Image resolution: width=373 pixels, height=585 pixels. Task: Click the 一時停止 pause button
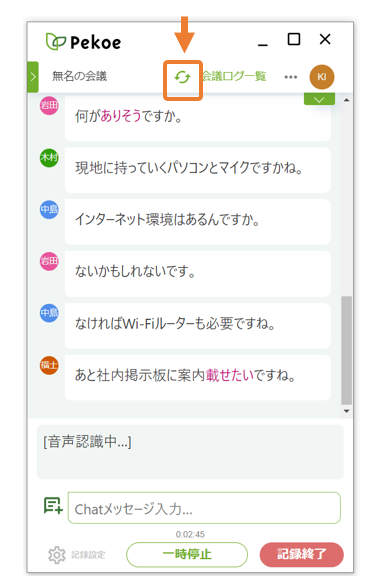(187, 554)
